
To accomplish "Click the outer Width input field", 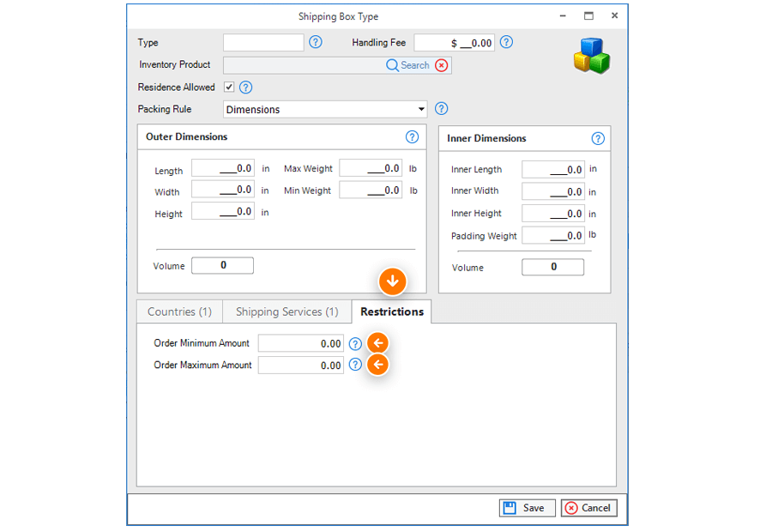I will point(223,189).
